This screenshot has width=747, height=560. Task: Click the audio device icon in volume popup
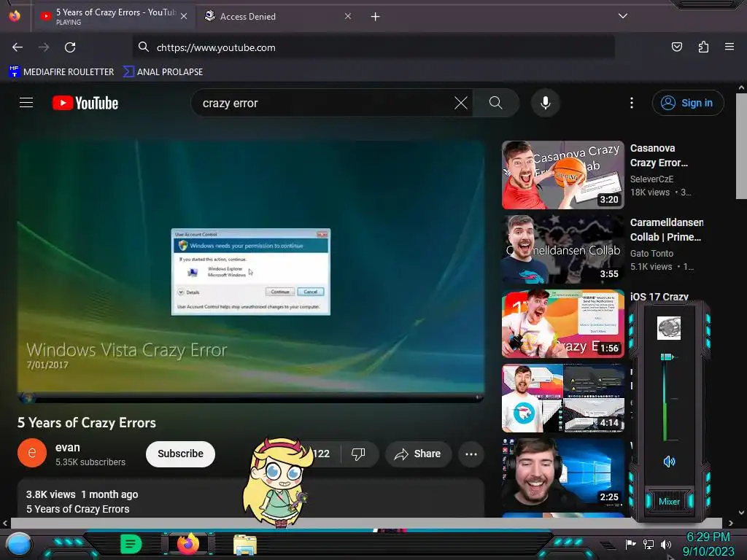(x=669, y=327)
